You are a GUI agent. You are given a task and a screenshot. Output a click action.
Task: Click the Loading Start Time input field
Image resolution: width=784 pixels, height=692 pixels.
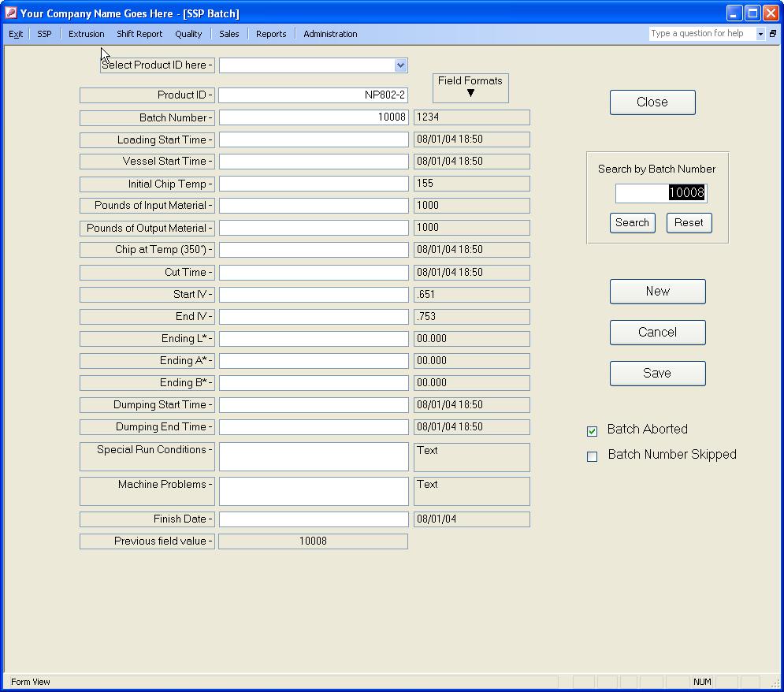(313, 140)
